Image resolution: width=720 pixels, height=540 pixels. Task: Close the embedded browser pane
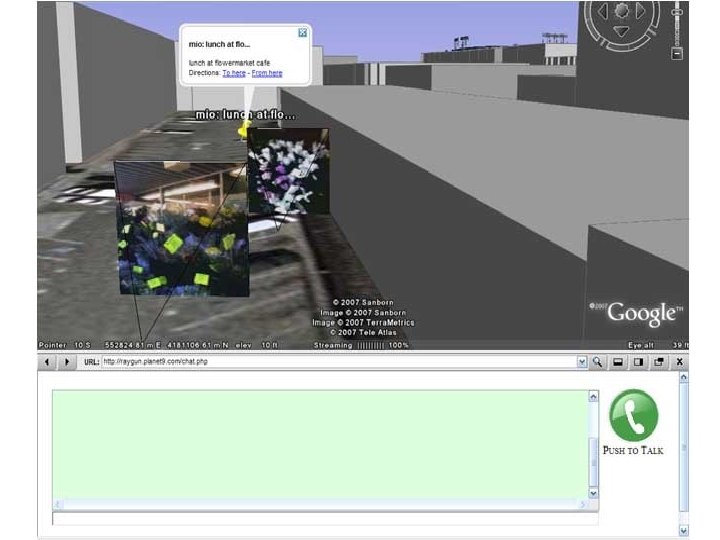(679, 362)
